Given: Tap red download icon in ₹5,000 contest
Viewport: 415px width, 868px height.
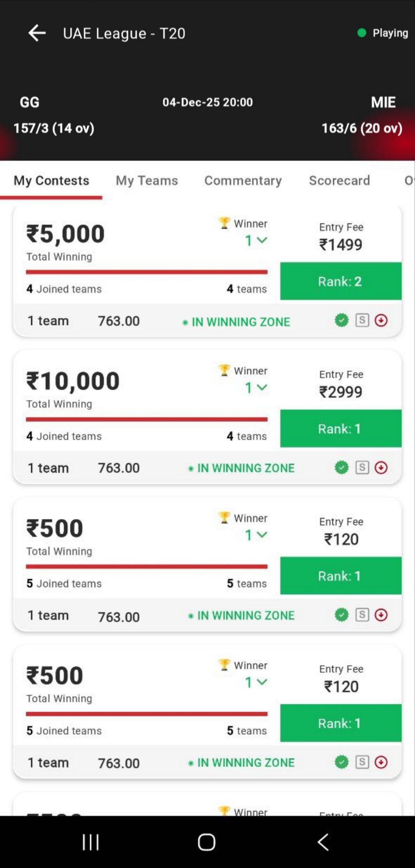Looking at the screenshot, I should tap(381, 321).
